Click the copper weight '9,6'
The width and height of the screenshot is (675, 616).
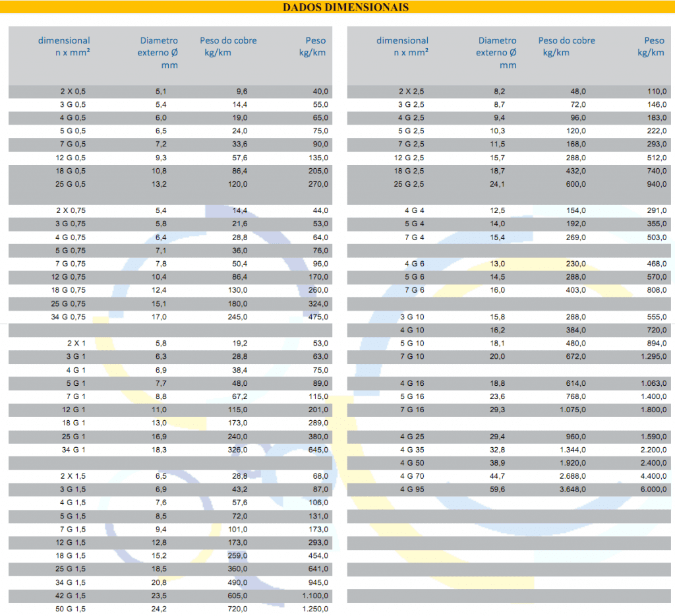click(242, 91)
